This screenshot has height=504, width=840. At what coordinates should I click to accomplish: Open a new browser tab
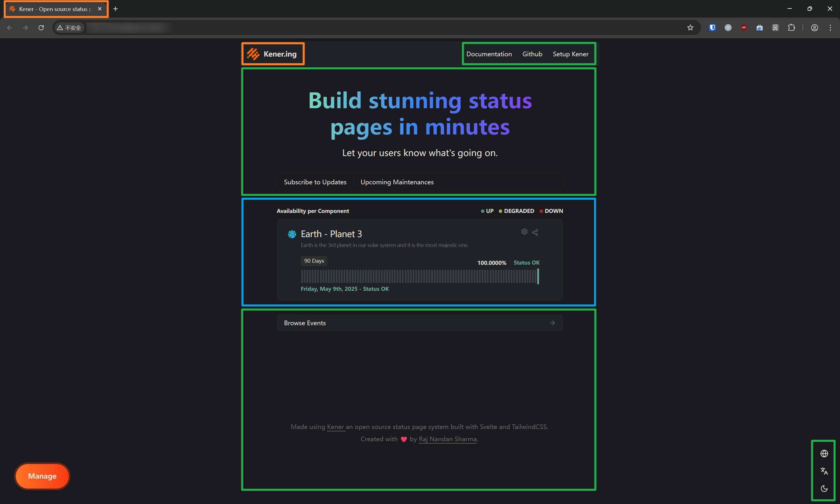tap(116, 9)
